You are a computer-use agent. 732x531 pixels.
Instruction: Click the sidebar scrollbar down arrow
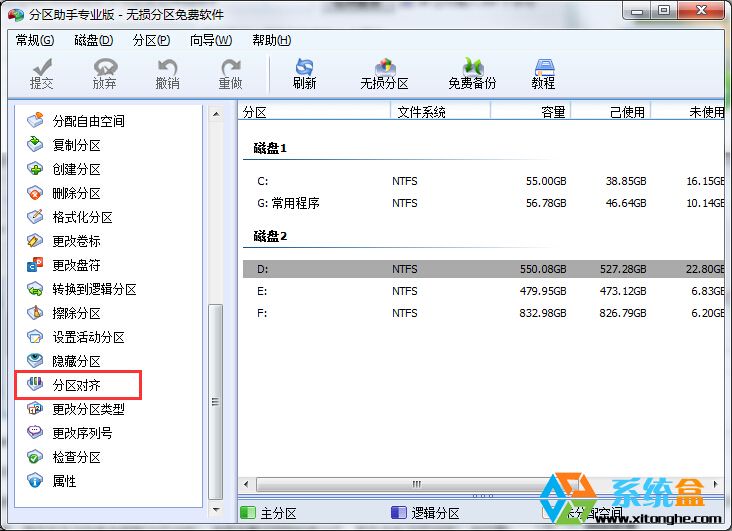pos(216,491)
